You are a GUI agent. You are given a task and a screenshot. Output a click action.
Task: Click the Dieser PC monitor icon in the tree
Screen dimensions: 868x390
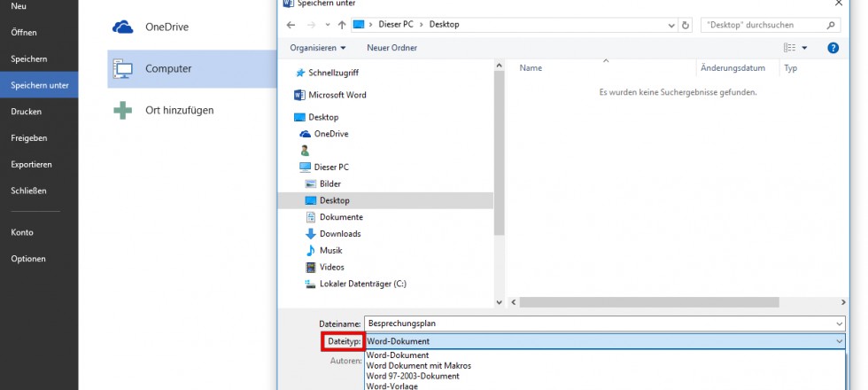305,168
